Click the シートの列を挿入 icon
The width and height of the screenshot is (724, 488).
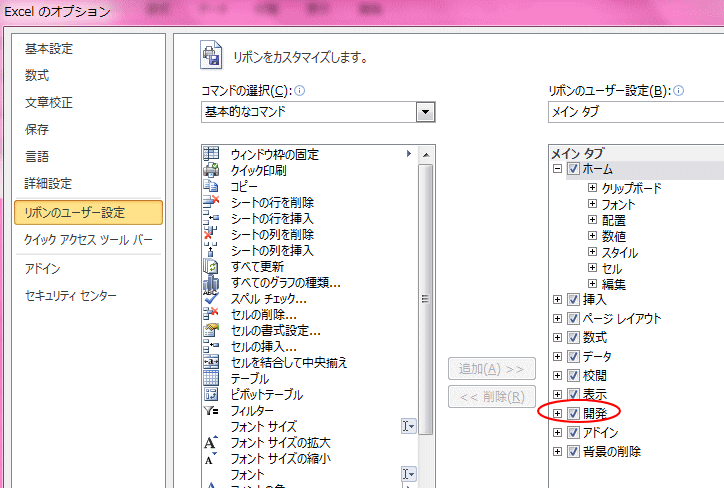coord(211,250)
